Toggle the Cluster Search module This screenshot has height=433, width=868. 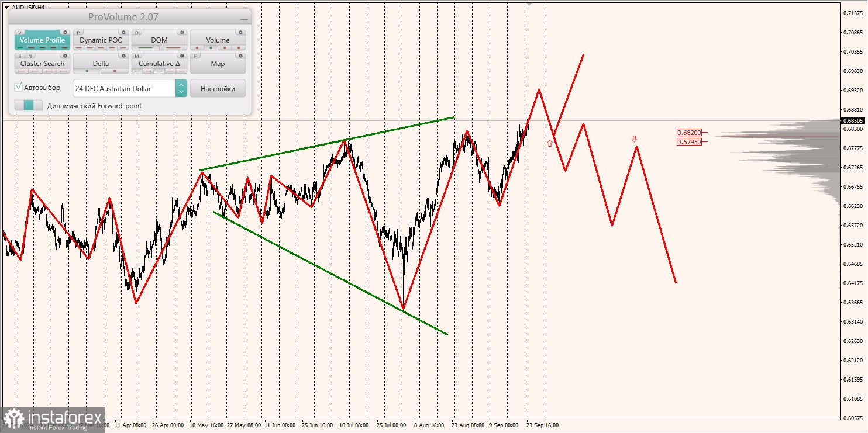click(x=42, y=64)
